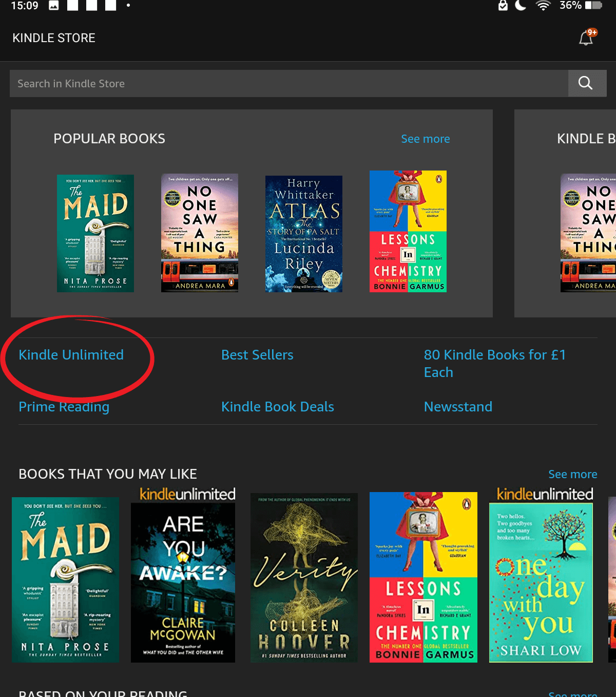Focus the Search in Kindle Store field
The height and width of the screenshot is (697, 616).
pyautogui.click(x=289, y=83)
